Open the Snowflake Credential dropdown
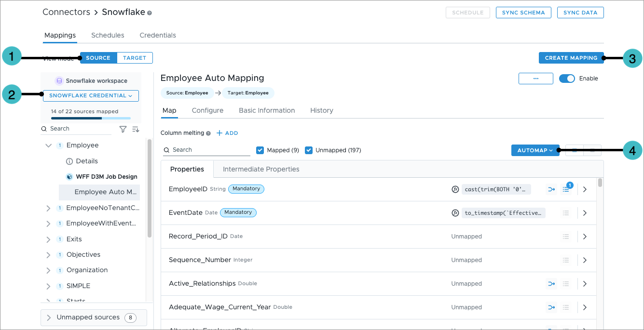The width and height of the screenshot is (644, 330). coord(91,96)
